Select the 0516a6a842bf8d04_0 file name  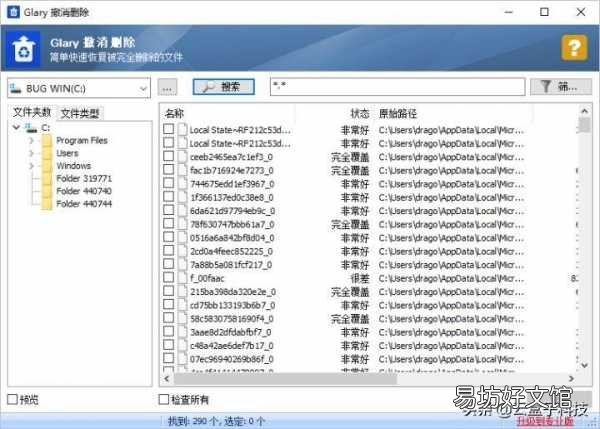click(x=232, y=238)
